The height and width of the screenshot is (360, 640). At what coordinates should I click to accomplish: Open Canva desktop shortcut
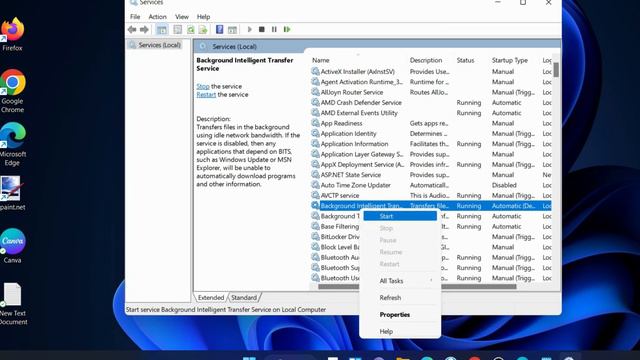[x=12, y=246]
